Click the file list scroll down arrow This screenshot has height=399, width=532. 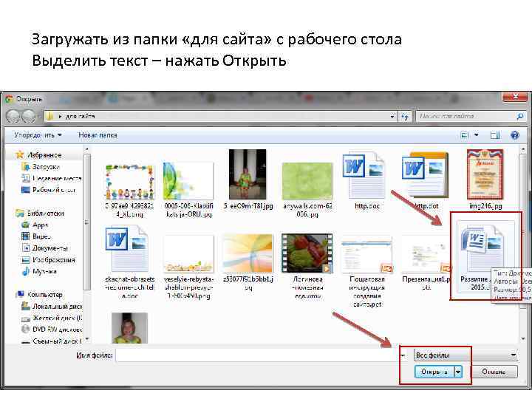click(x=523, y=339)
